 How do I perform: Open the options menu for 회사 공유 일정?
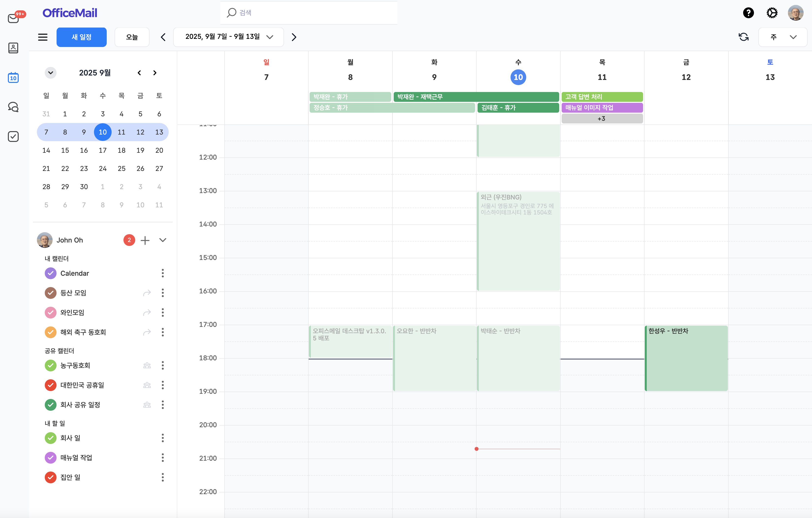click(163, 405)
